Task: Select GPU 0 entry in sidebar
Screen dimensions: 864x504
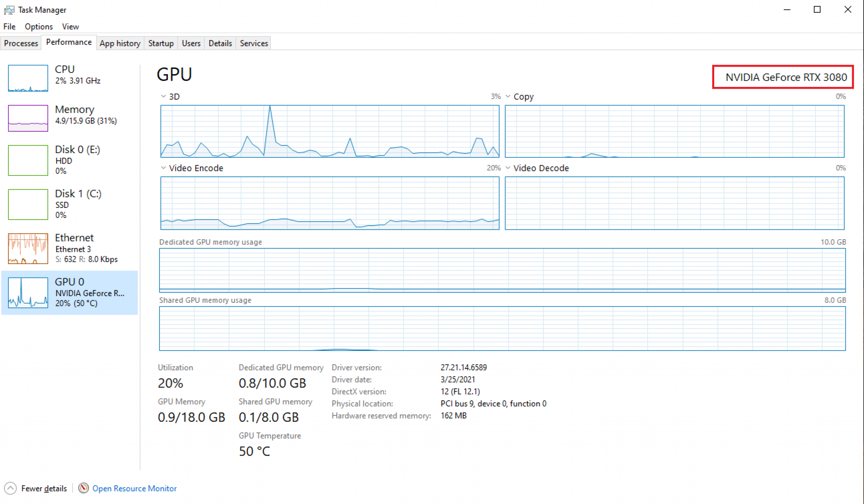Action: pyautogui.click(x=70, y=292)
